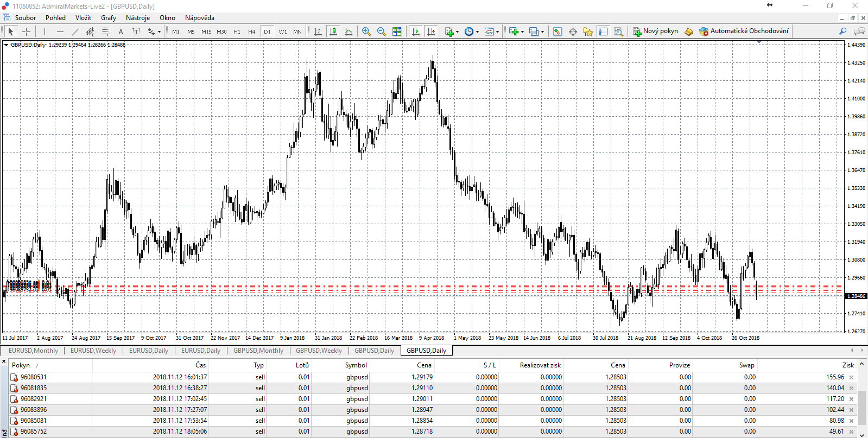
Task: Open the Vložit menu
Action: [x=83, y=18]
